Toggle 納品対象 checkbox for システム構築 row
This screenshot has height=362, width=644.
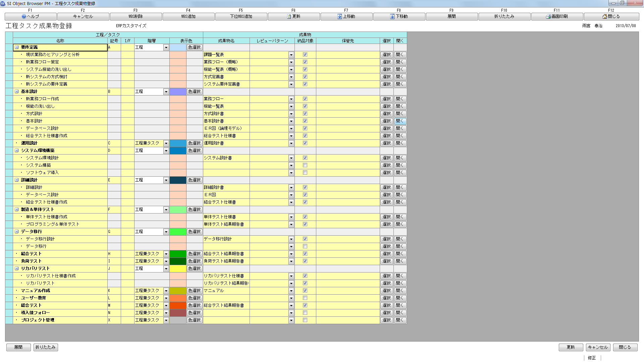305,165
